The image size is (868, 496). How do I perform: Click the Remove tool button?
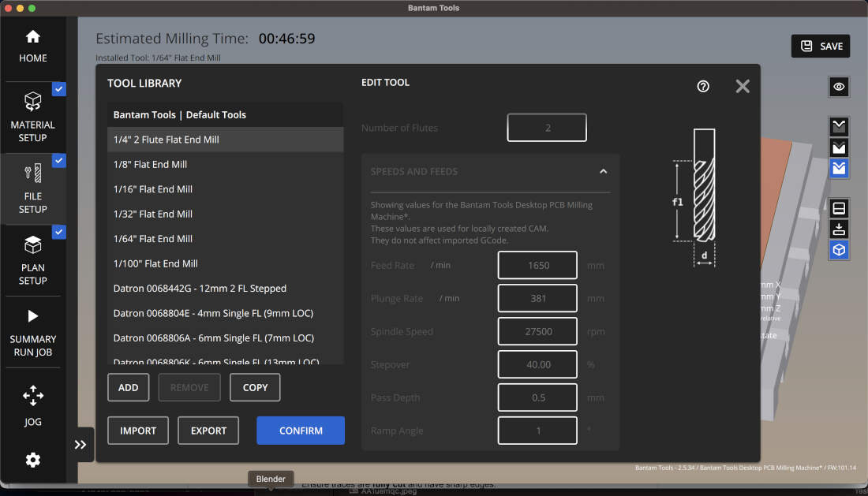pyautogui.click(x=189, y=388)
